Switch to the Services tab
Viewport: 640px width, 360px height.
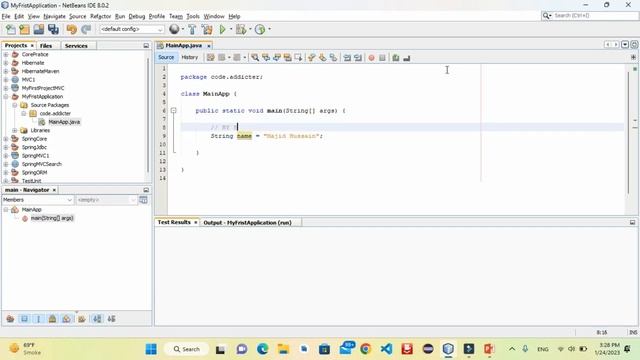76,46
